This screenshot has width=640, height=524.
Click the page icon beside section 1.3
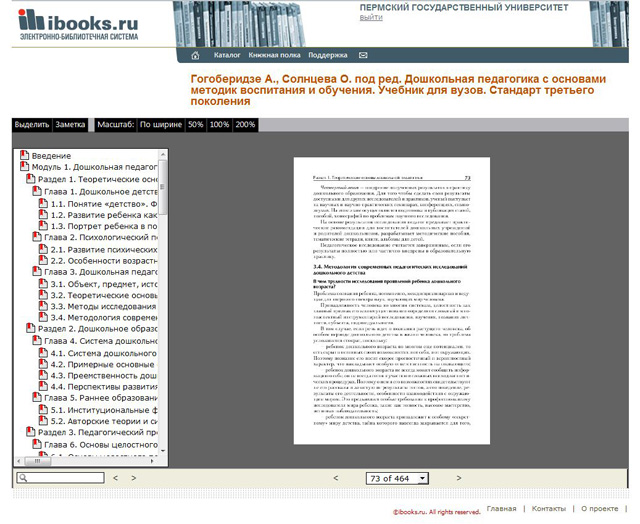(x=43, y=225)
